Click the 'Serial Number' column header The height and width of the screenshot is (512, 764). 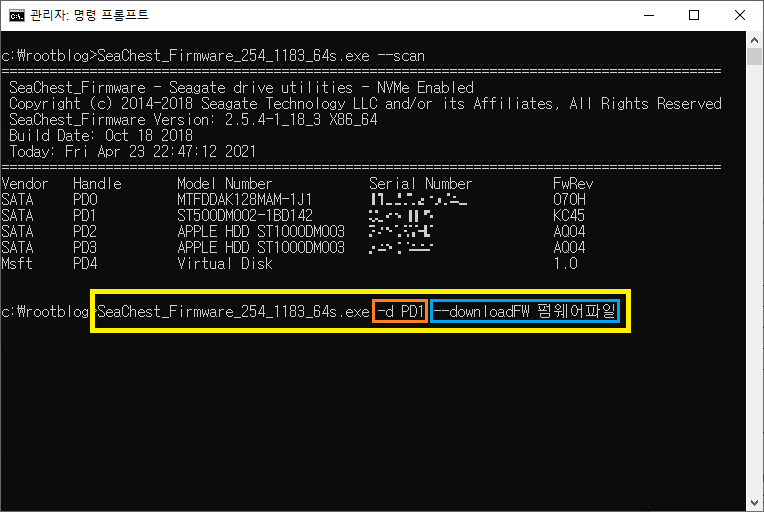420,184
